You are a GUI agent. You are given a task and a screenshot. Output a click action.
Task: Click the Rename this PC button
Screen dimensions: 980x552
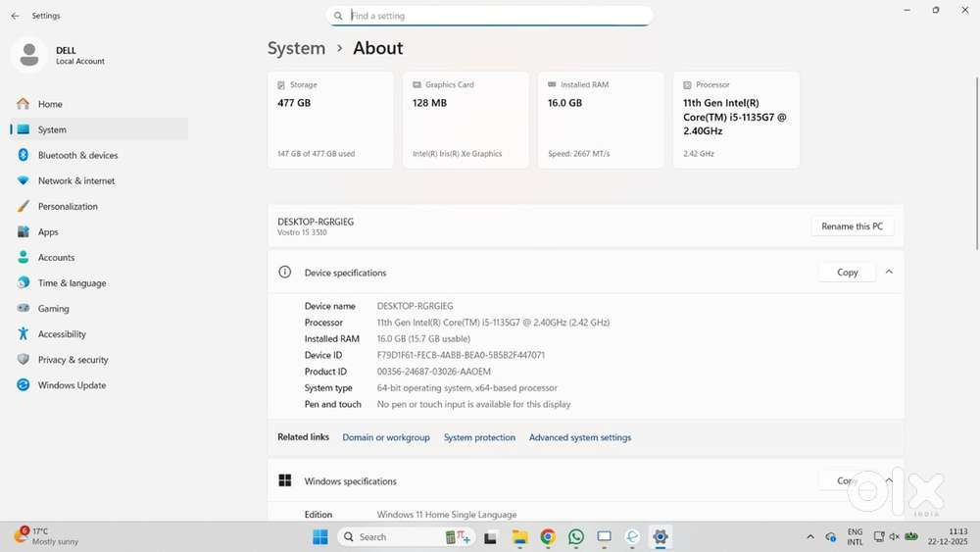tap(852, 226)
